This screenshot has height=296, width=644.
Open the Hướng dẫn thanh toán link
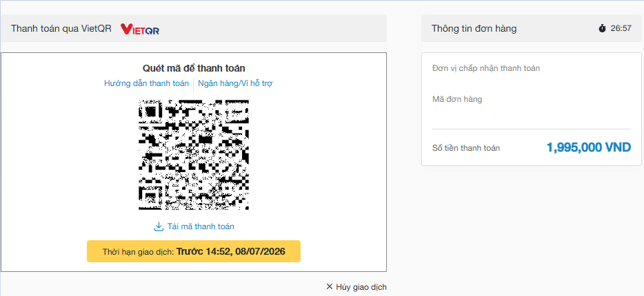click(x=146, y=83)
